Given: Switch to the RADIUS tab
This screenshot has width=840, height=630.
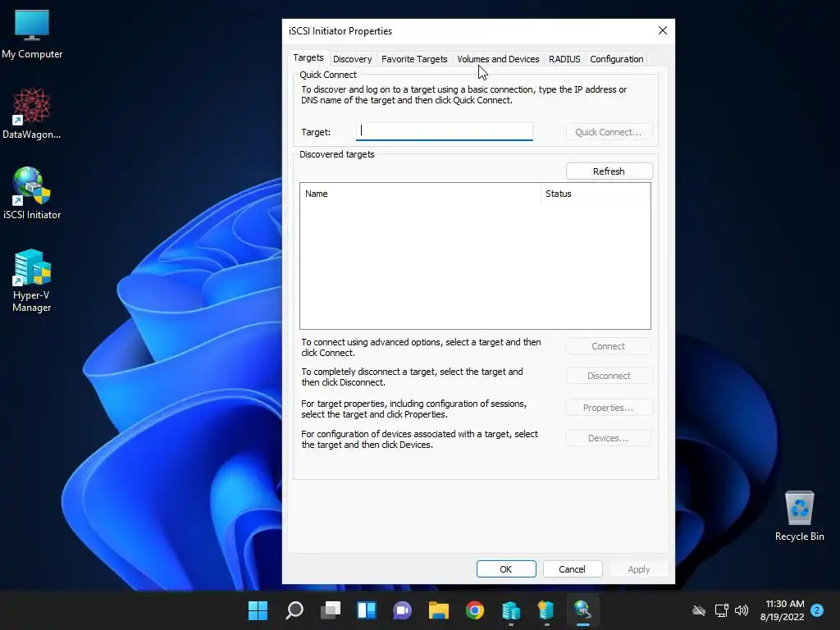Looking at the screenshot, I should pyautogui.click(x=564, y=59).
